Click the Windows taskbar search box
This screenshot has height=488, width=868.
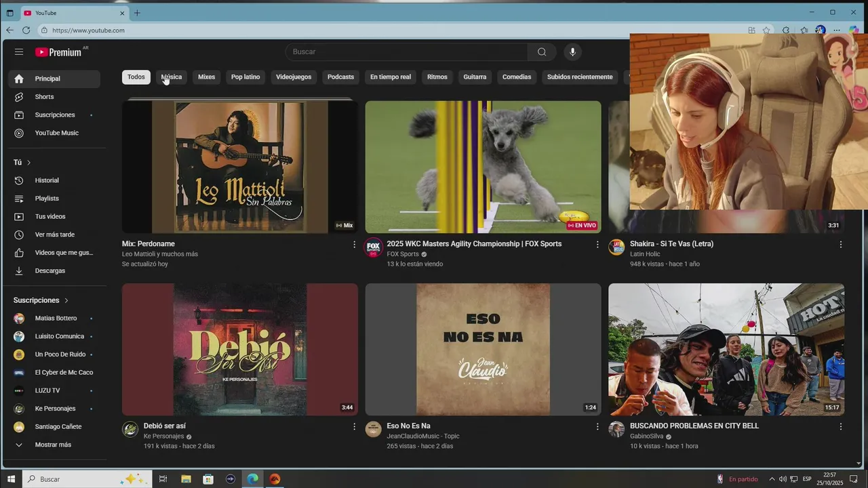click(87, 479)
